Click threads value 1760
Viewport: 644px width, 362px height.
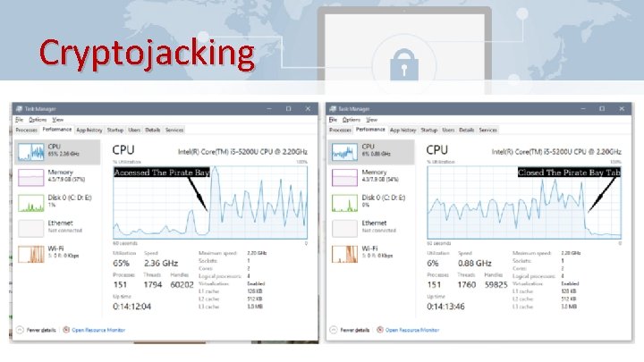pyautogui.click(x=467, y=285)
